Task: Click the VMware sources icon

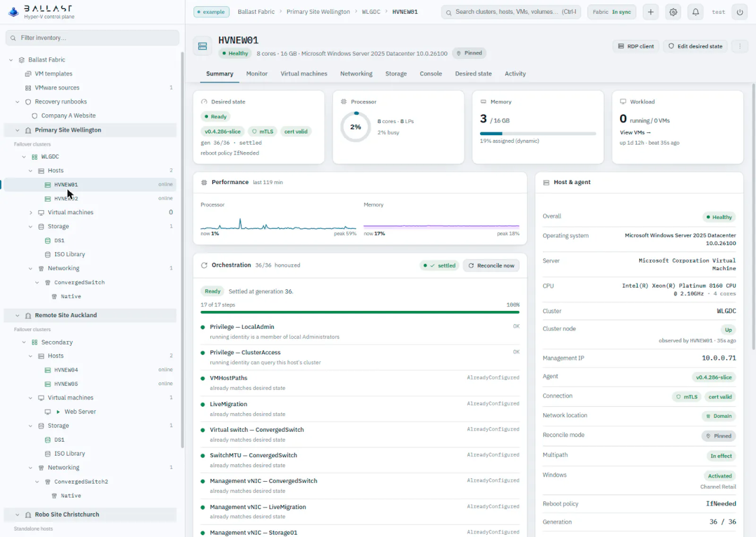Action: click(28, 88)
